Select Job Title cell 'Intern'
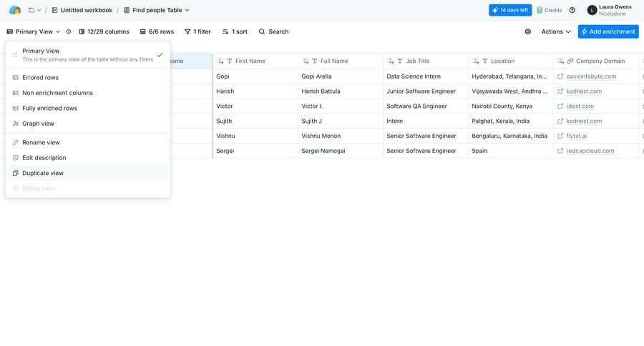 click(x=426, y=121)
